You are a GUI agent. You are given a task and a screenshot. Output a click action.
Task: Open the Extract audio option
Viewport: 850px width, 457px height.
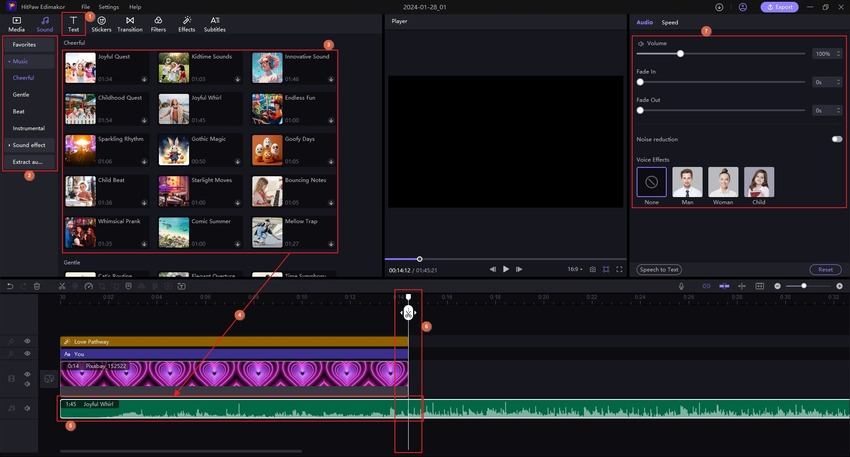click(29, 162)
